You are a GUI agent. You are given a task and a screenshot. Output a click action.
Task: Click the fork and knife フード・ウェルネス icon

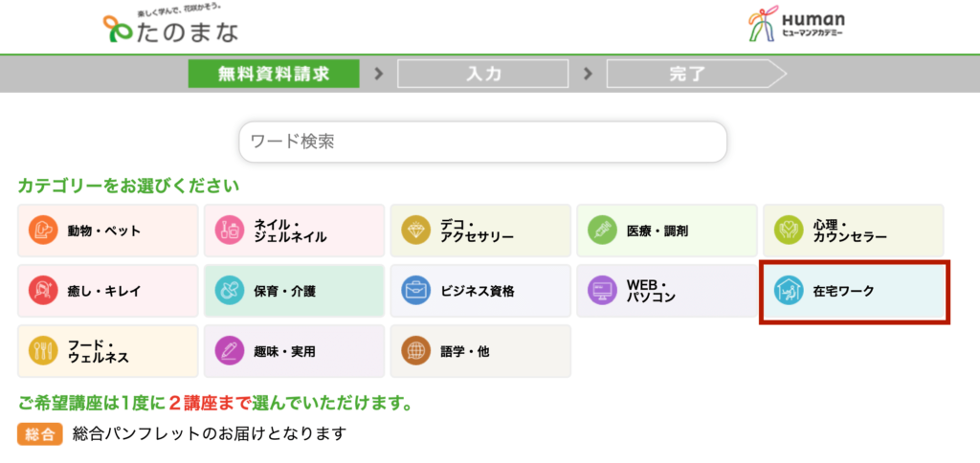[x=42, y=351]
